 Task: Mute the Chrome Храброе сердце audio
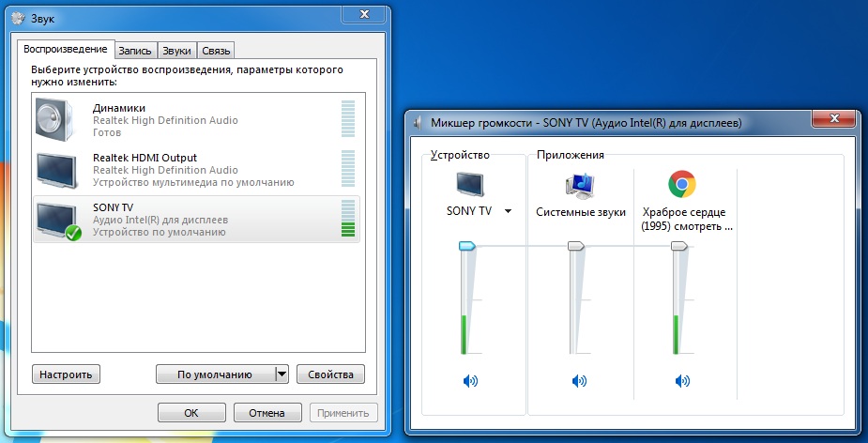click(682, 381)
